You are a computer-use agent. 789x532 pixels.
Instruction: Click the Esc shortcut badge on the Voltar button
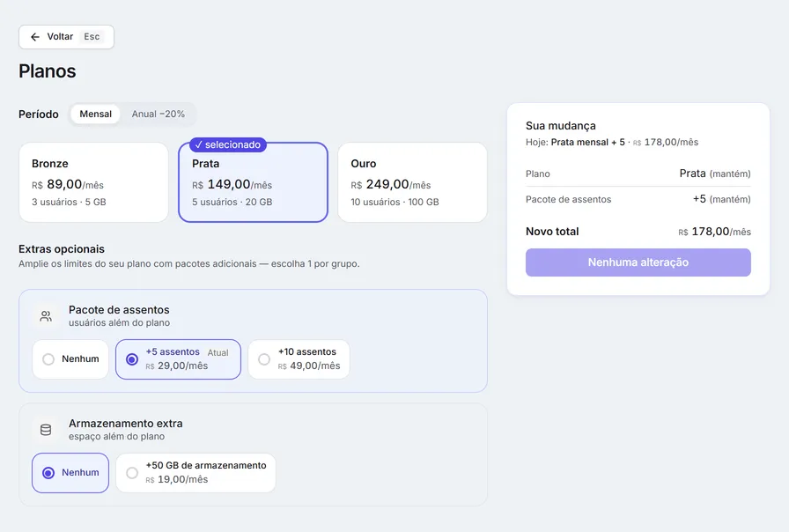click(x=92, y=37)
